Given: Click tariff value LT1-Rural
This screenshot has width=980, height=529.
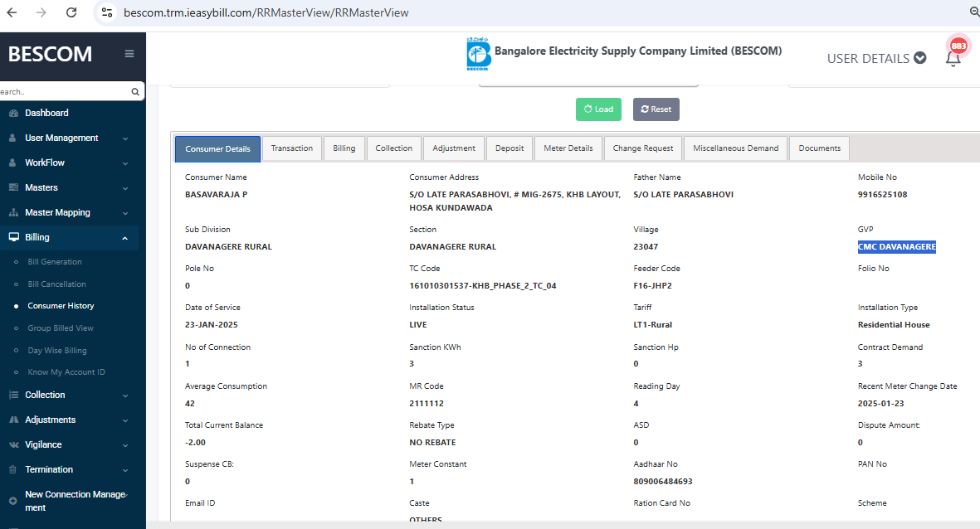Looking at the screenshot, I should point(652,325).
